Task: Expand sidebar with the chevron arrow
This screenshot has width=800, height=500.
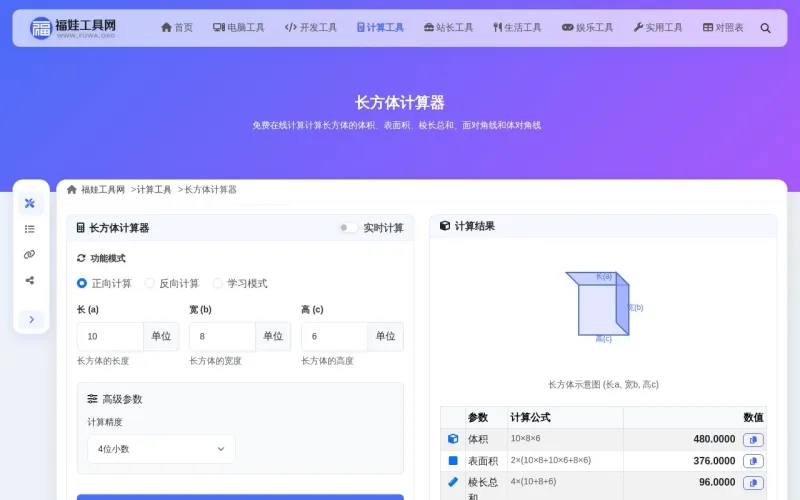Action: pyautogui.click(x=32, y=319)
